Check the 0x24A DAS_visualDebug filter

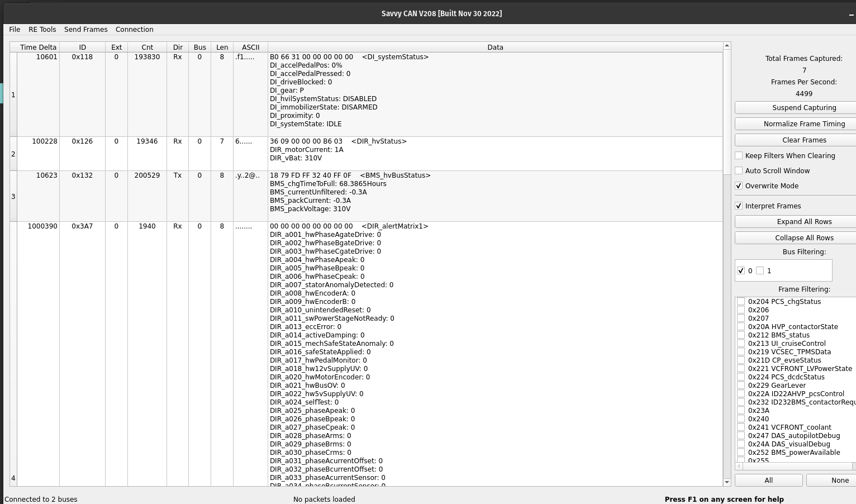tap(741, 444)
